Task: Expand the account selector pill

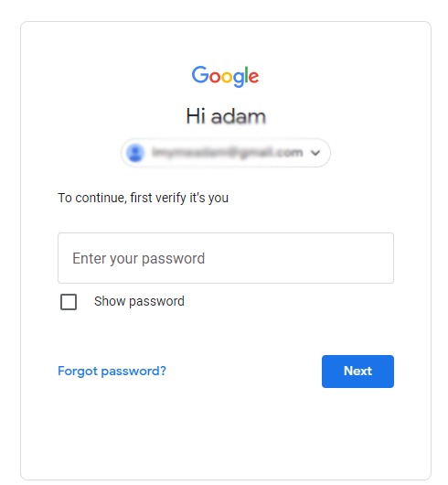Action: click(226, 153)
